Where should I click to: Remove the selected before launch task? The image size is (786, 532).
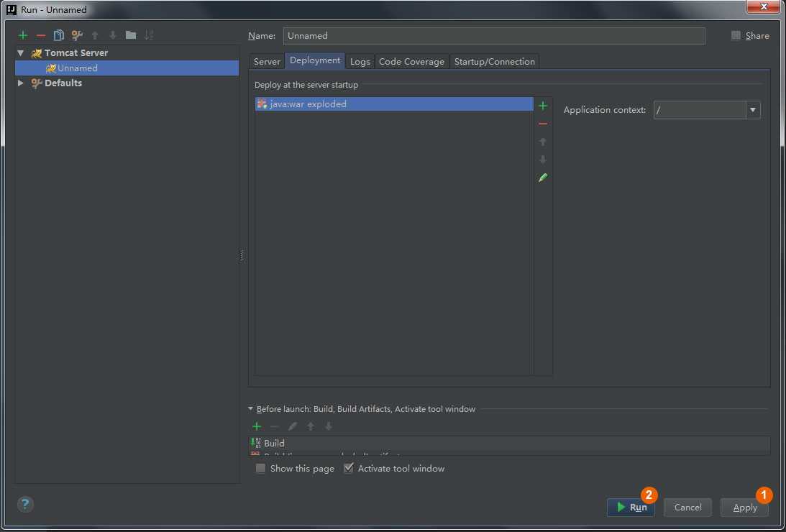275,426
